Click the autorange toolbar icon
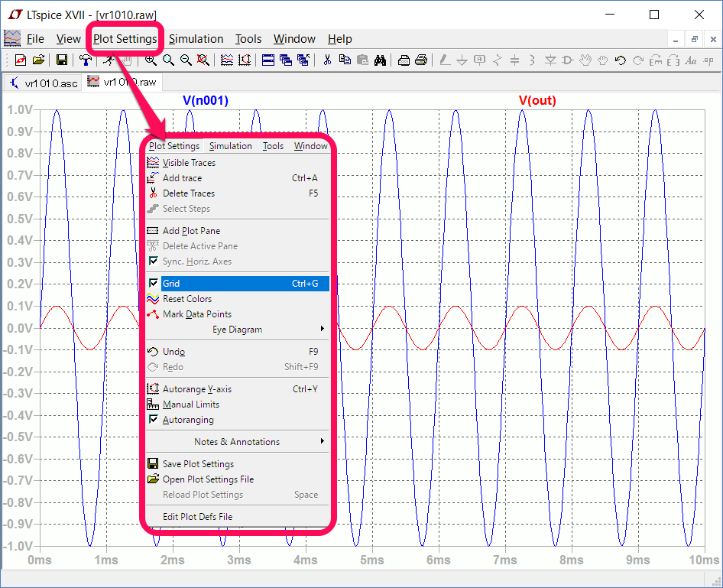Image resolution: width=723 pixels, height=588 pixels. (x=245, y=60)
